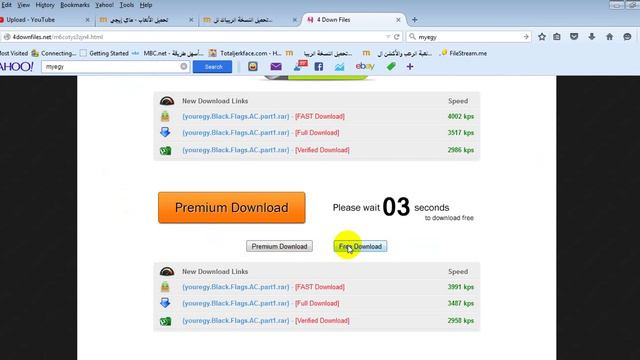The width and height of the screenshot is (640, 360).
Task: Click the top FAST Download lock icon
Action: [165, 116]
